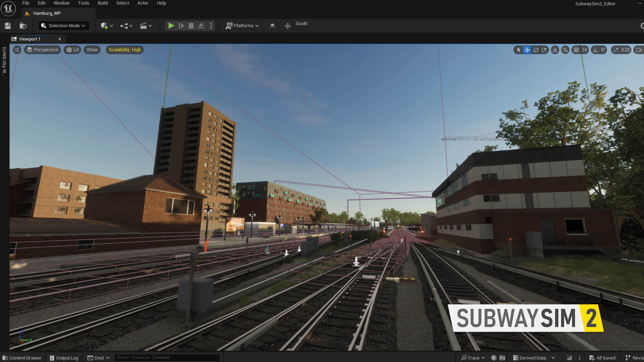Click the console command input field
The height and width of the screenshot is (362, 644).
[167, 358]
